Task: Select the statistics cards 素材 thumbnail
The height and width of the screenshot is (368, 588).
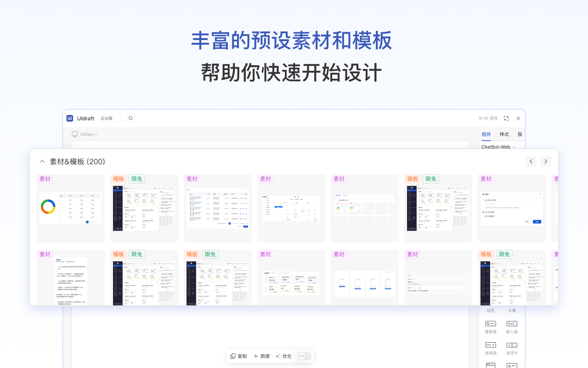Action: (x=291, y=278)
